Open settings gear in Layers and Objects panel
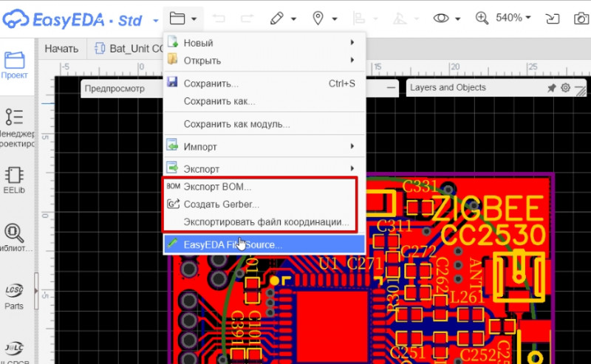Screen dimensions: 591x364 (565, 88)
